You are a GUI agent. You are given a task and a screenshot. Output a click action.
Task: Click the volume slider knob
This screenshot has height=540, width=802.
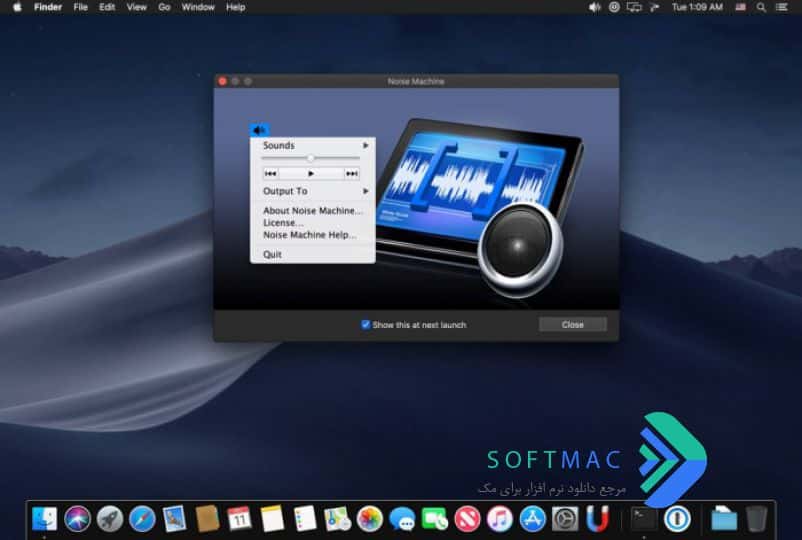[x=310, y=158]
